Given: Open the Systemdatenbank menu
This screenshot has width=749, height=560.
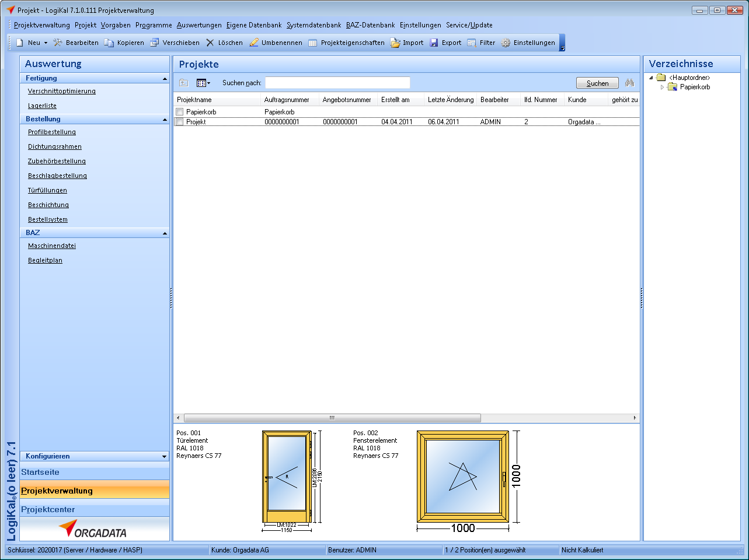Looking at the screenshot, I should (x=314, y=25).
